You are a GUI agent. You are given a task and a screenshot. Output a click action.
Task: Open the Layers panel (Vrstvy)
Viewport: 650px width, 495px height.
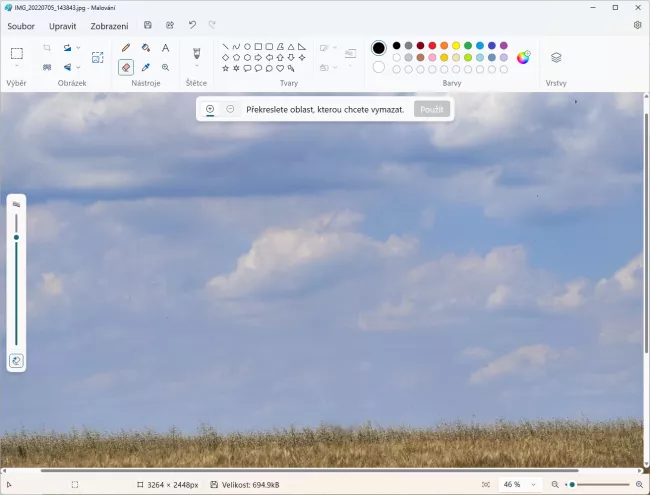click(556, 57)
